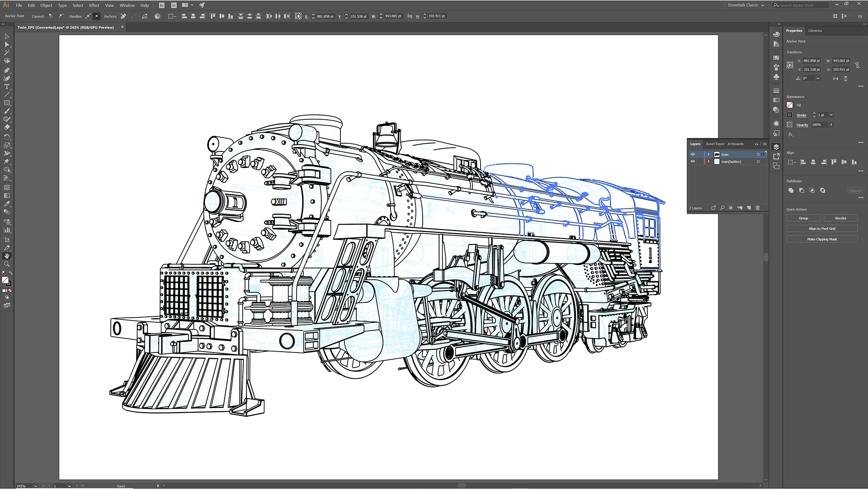This screenshot has height=489, width=868.
Task: Toggle the constrain proportions link for Width and Height
Action: tap(858, 65)
